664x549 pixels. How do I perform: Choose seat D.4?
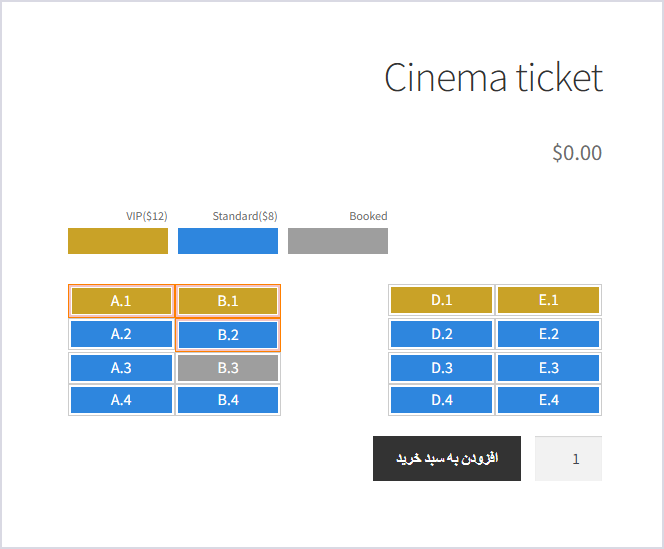pos(441,400)
